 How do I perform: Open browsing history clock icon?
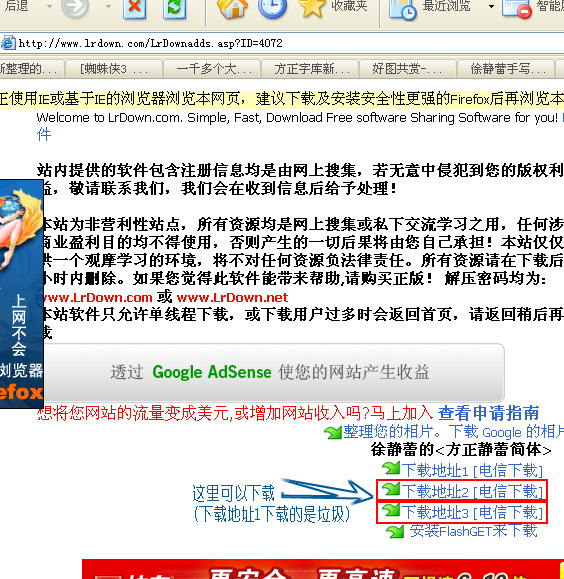(x=272, y=8)
